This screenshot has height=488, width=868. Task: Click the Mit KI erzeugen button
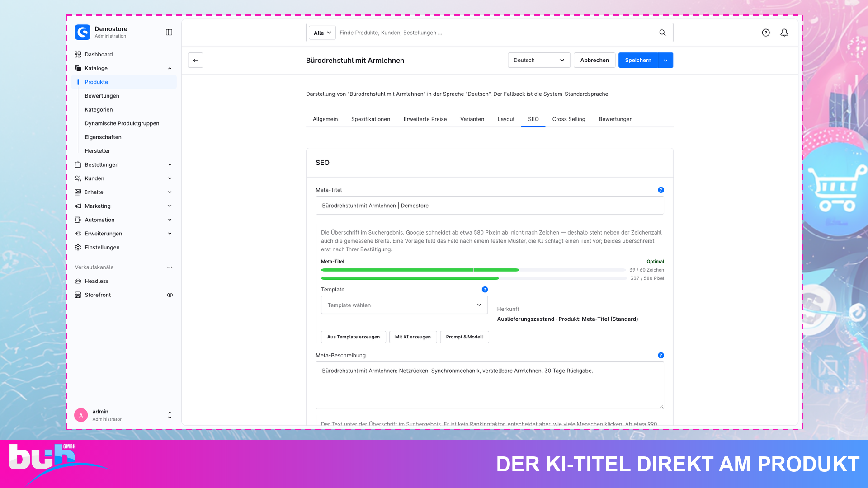coord(413,337)
